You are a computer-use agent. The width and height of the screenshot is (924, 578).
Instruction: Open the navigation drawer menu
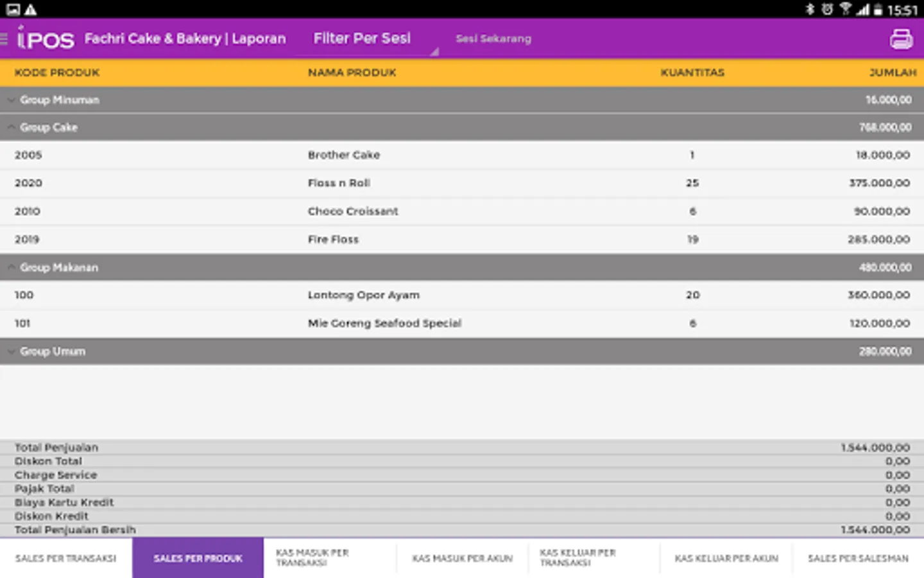(6, 39)
